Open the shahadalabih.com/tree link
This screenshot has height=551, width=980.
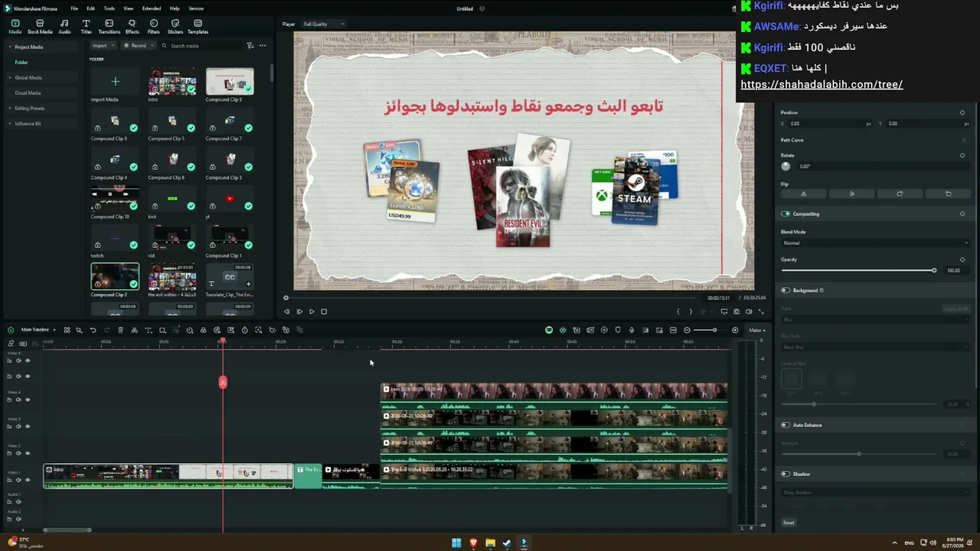tap(822, 85)
